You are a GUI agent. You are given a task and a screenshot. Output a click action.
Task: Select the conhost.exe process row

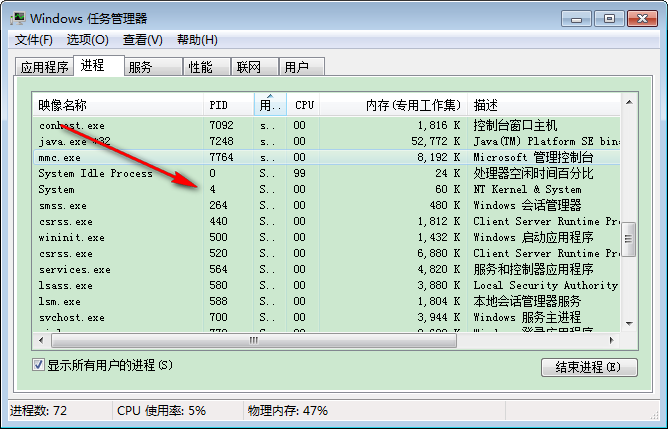point(326,125)
